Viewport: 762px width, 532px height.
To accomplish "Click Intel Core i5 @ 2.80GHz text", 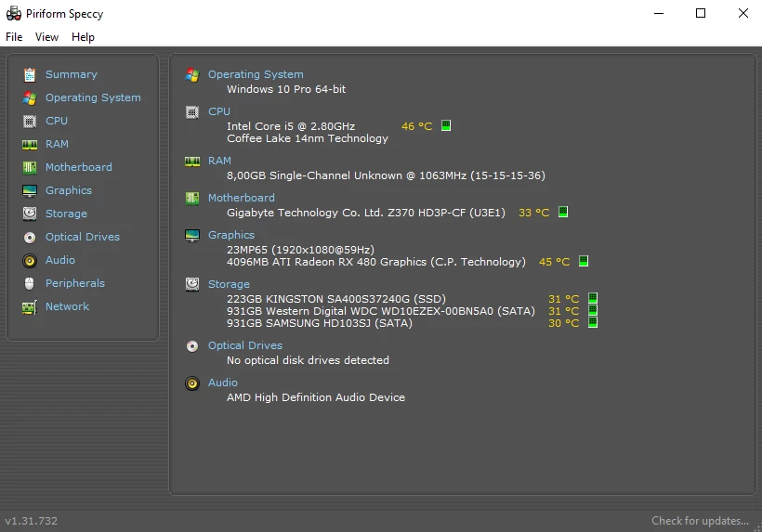I will [x=291, y=126].
